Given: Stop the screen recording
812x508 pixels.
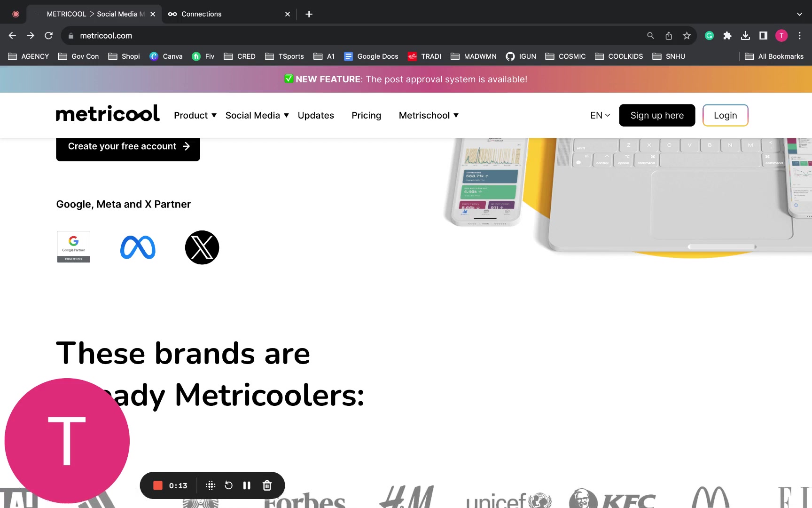Looking at the screenshot, I should click(x=158, y=485).
